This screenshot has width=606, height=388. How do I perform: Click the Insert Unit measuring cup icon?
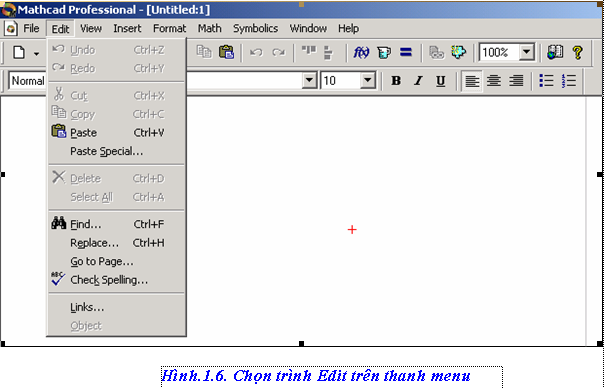click(x=384, y=52)
